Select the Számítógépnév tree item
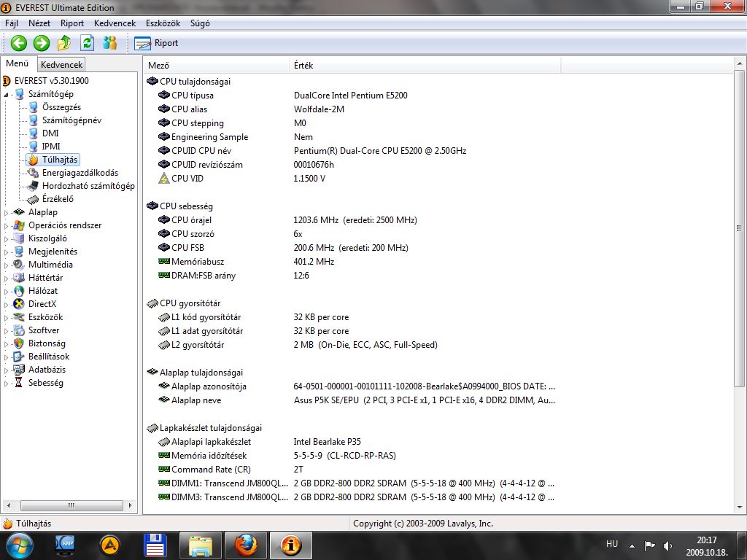This screenshot has width=747, height=560. [72, 120]
